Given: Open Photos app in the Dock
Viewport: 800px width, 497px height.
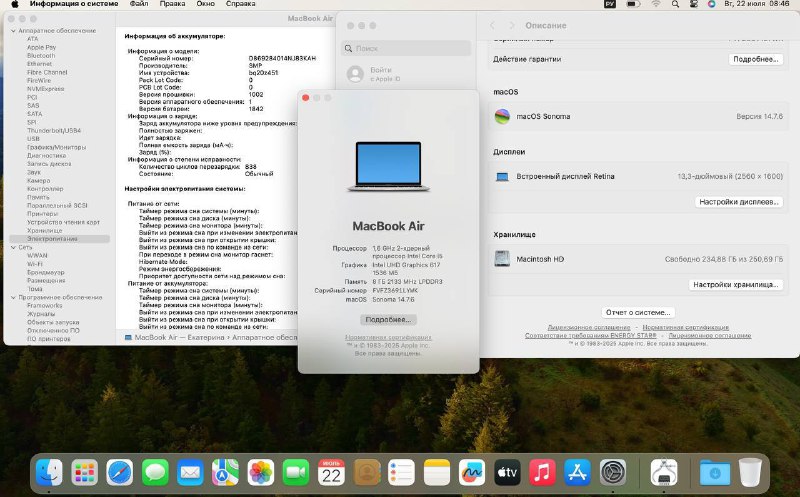Looking at the screenshot, I should pos(261,473).
